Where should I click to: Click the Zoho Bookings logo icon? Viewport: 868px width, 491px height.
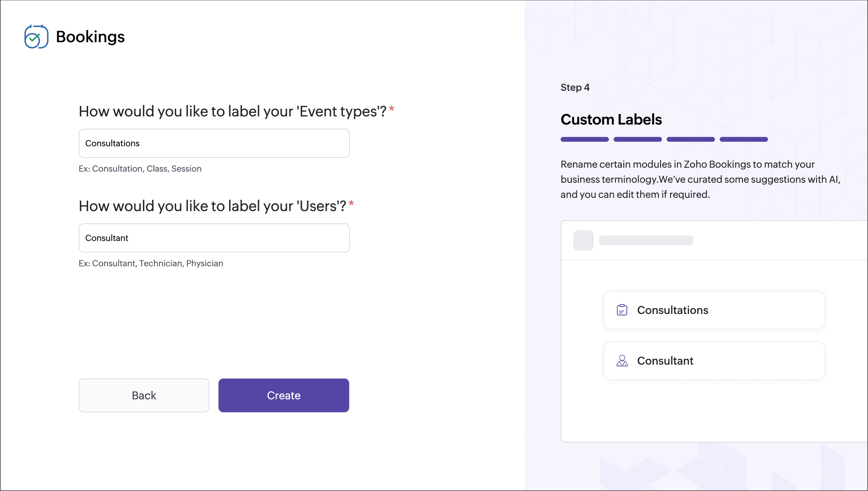(36, 36)
